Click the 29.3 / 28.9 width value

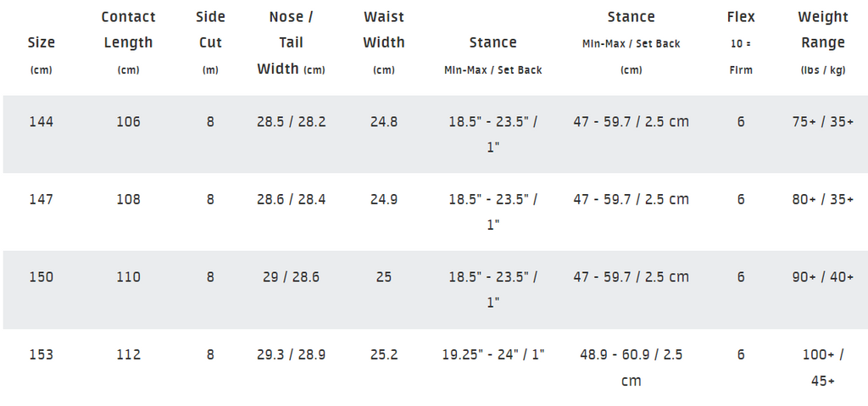292,354
